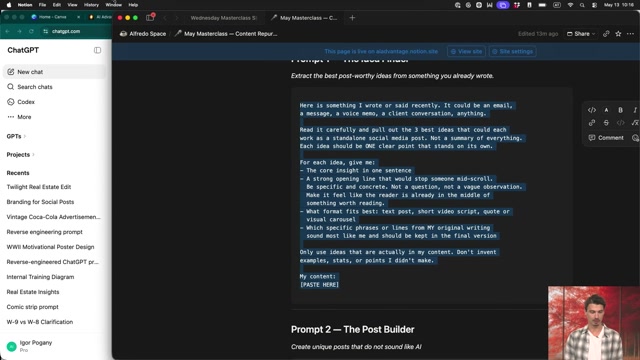Mark selection as inline code (brighter code icon)
Screen dimensions: 640x360
(592, 110)
